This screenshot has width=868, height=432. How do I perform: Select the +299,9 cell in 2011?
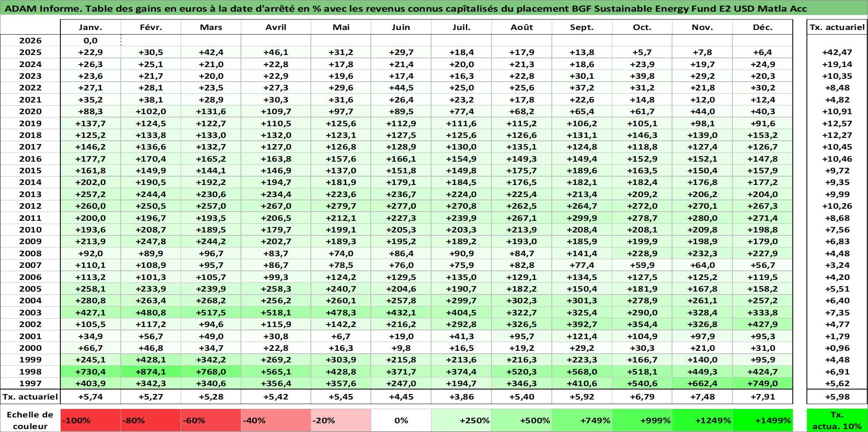click(582, 218)
